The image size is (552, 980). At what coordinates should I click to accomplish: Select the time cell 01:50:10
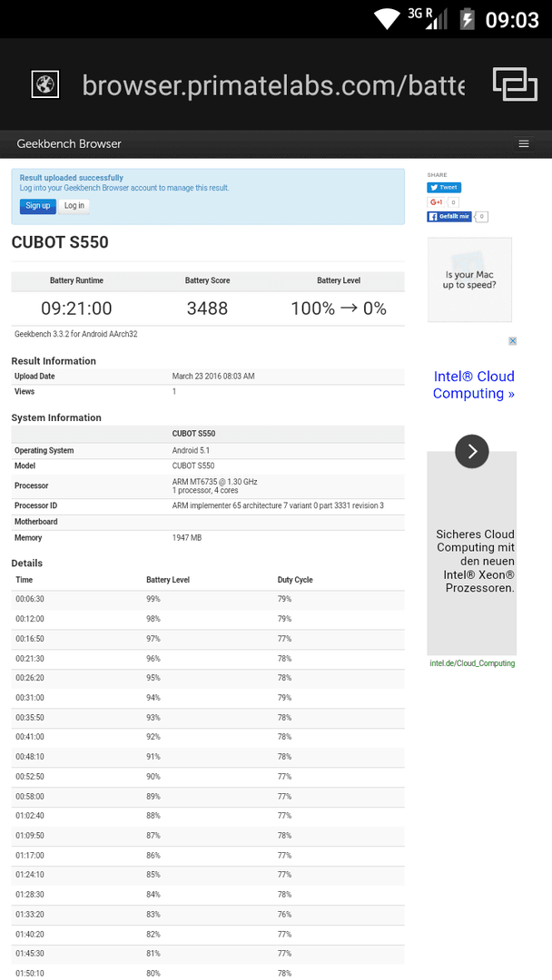click(30, 974)
